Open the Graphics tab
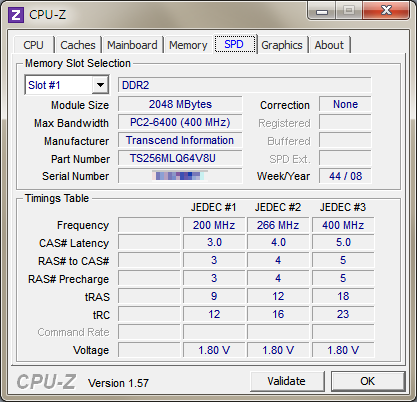This screenshot has width=417, height=402. pos(282,45)
